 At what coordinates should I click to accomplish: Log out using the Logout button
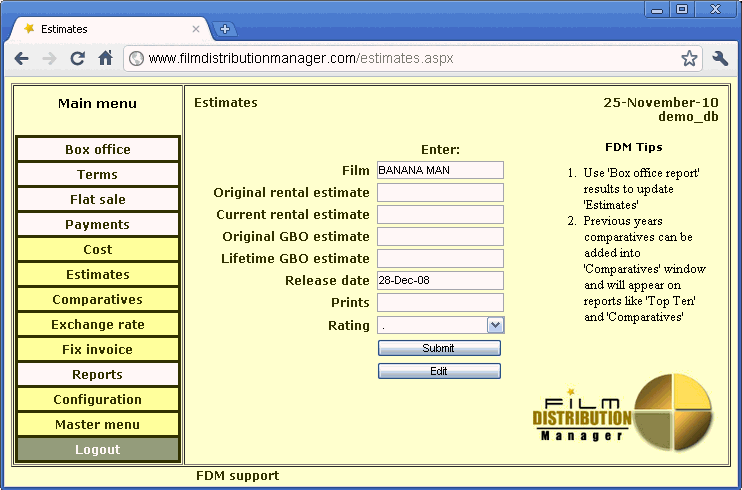98,450
